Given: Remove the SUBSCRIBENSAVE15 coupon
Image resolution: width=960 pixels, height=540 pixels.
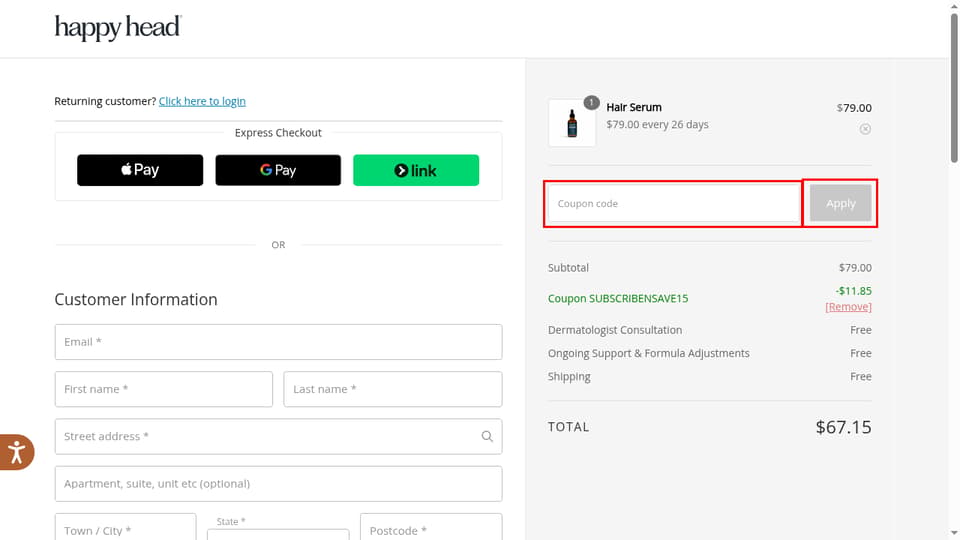Looking at the screenshot, I should click(848, 307).
